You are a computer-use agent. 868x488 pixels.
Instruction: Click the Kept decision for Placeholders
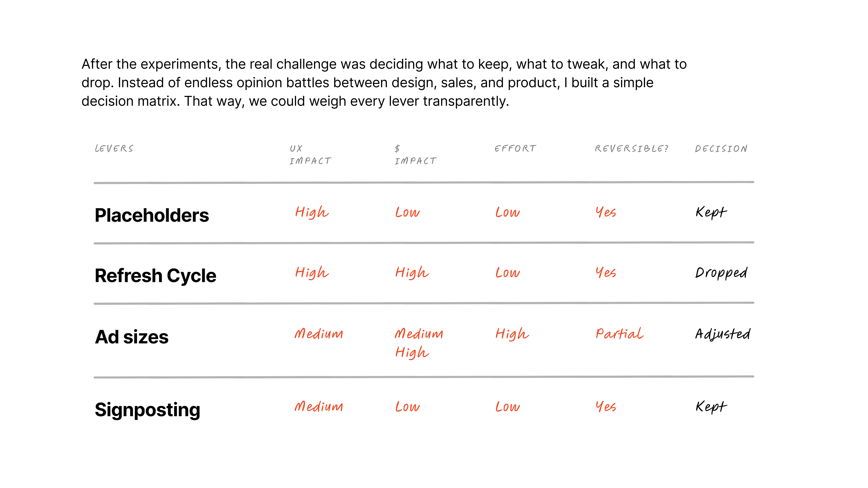point(711,212)
